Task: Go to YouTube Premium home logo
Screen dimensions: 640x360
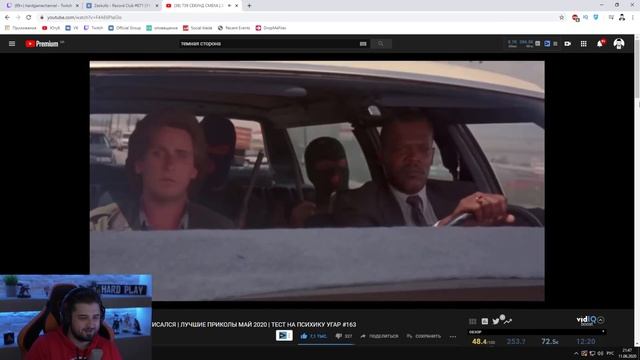Action: (42, 44)
